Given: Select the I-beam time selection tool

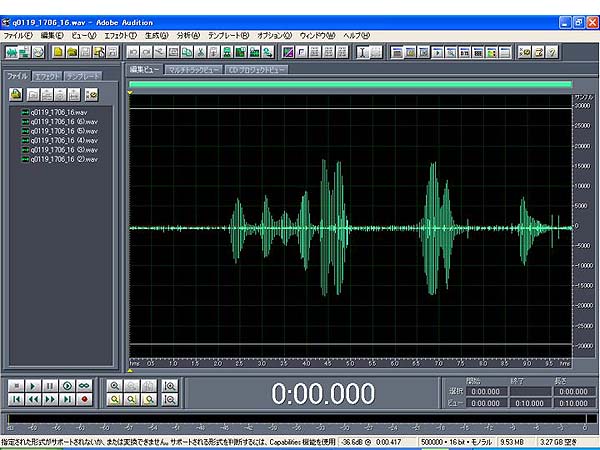Looking at the screenshot, I should (x=362, y=52).
